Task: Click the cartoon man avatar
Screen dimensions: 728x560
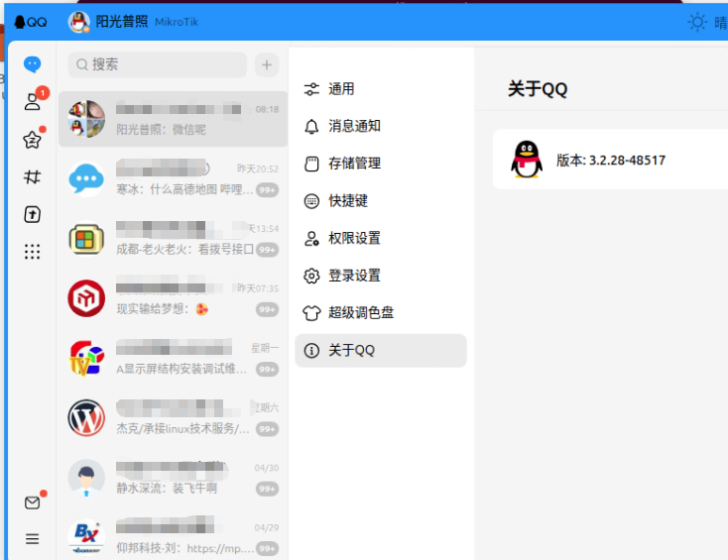Action: pos(86,478)
